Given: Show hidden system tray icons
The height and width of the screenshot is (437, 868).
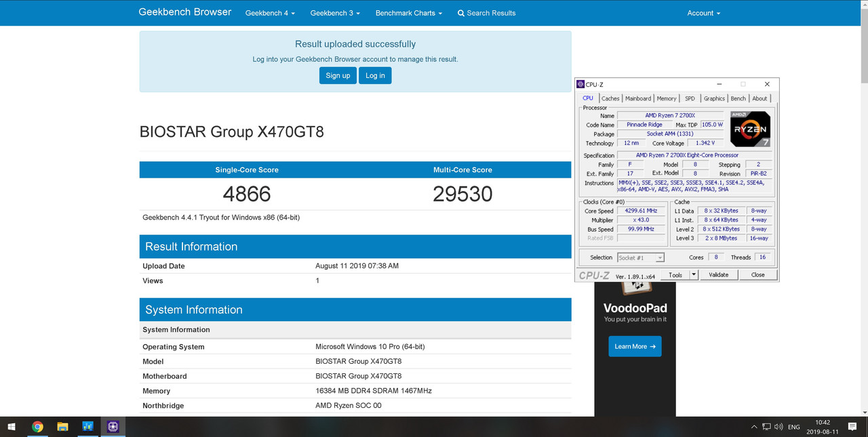Looking at the screenshot, I should tap(754, 427).
